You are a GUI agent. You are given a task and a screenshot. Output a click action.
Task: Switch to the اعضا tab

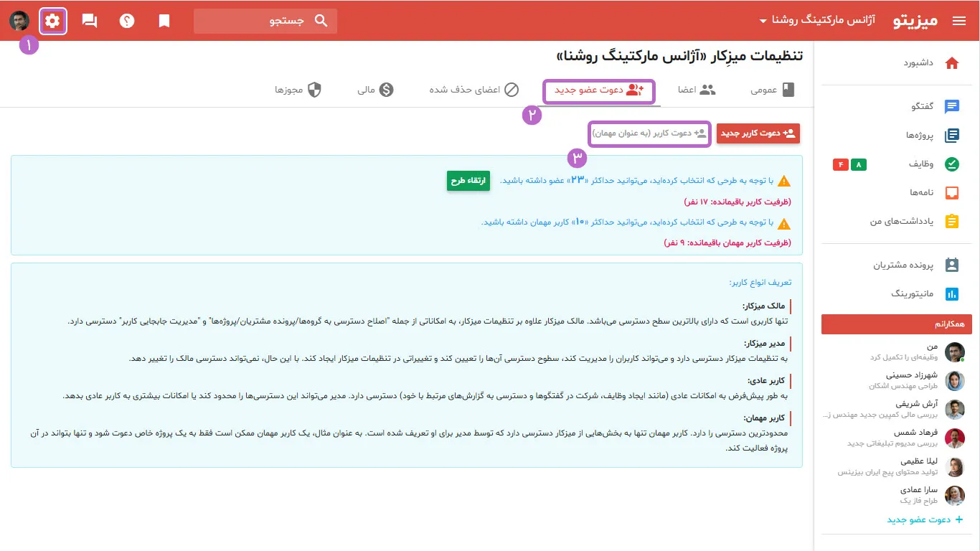pos(697,90)
